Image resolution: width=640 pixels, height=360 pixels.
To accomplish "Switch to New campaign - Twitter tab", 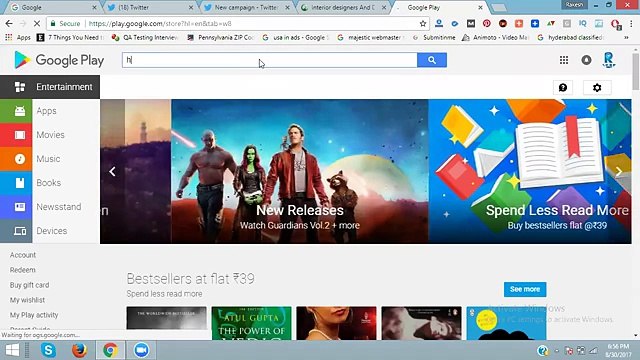I will [x=247, y=7].
